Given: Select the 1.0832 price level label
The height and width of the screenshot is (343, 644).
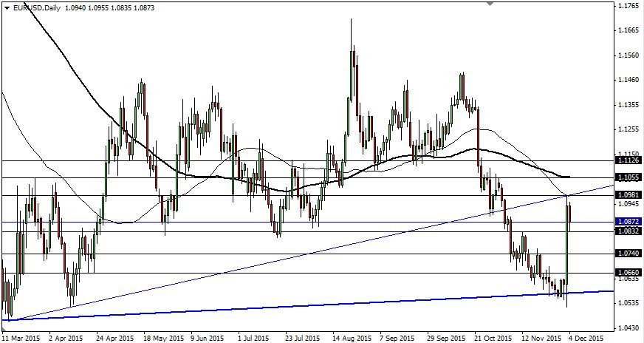Looking at the screenshot, I should [x=628, y=231].
